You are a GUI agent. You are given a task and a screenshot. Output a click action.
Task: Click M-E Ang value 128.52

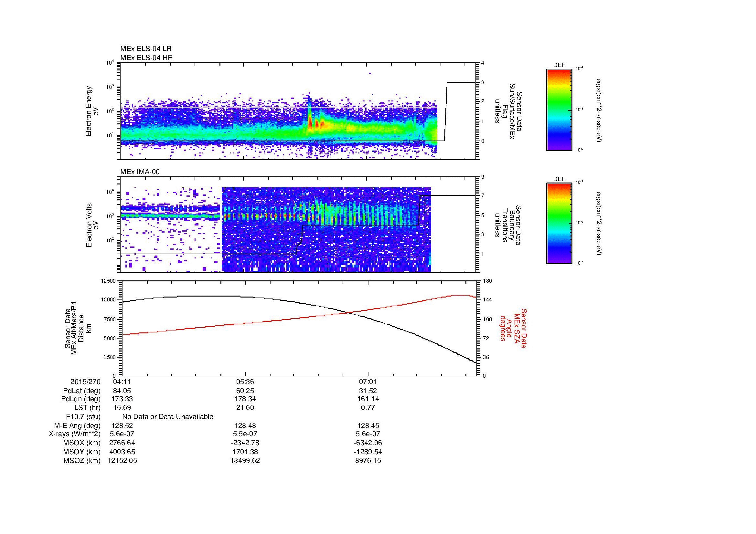coord(122,425)
